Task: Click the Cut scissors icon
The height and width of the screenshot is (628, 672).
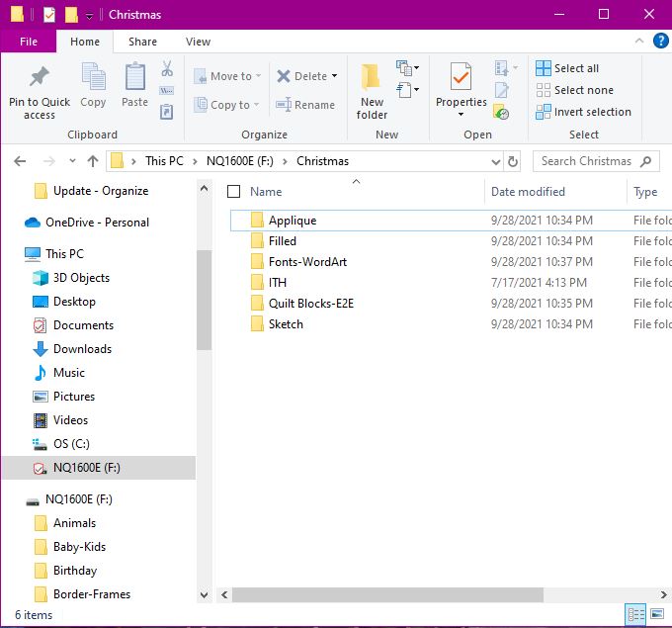Action: point(167,68)
